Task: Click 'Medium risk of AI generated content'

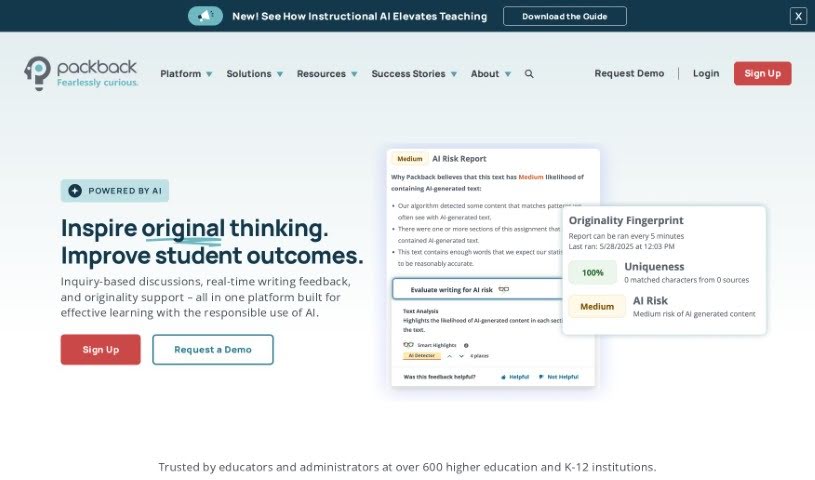Action: coord(694,314)
